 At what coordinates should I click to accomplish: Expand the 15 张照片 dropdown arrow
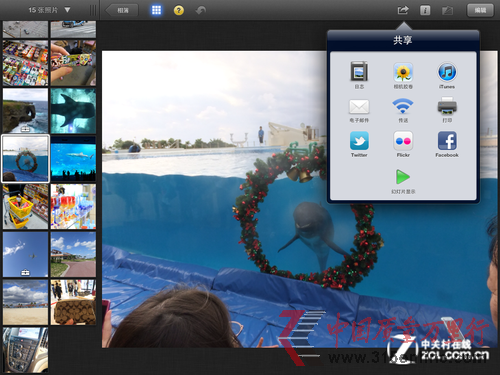point(67,10)
